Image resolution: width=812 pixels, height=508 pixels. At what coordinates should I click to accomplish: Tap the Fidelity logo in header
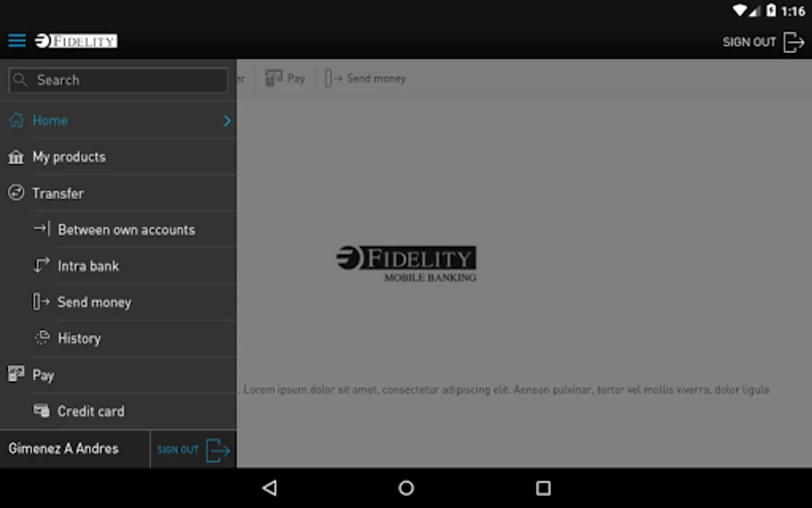coord(76,41)
